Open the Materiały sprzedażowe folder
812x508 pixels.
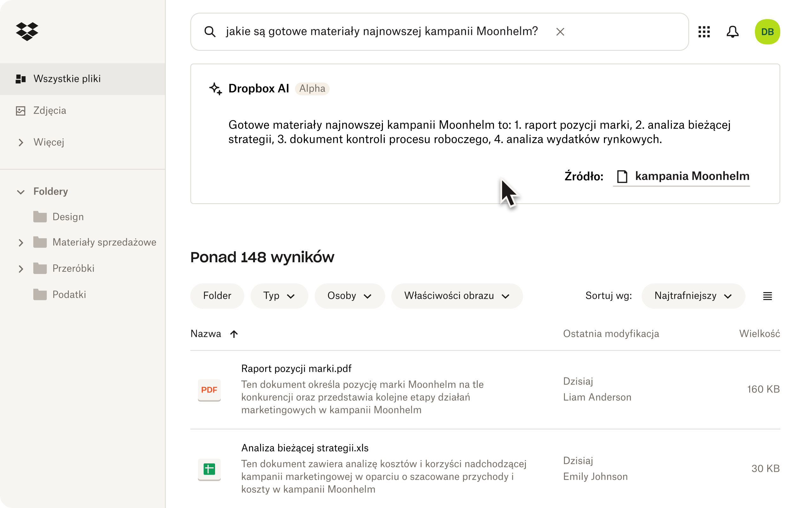tap(104, 242)
